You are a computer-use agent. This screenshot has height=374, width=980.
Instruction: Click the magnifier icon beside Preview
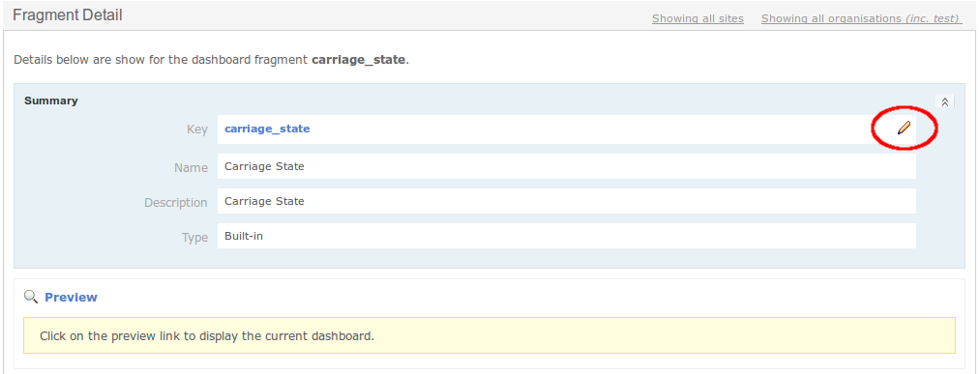point(31,297)
